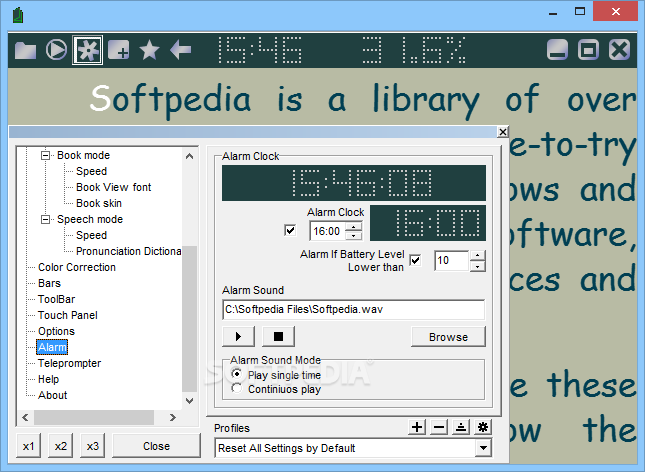Viewport: 645px width, 472px height.
Task: Go back using the left arrow icon
Action: [181, 50]
